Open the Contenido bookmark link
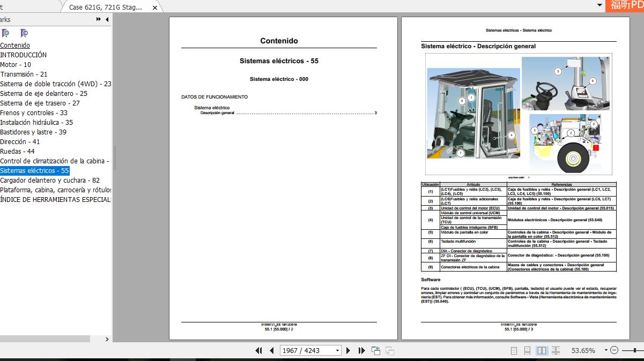The height and width of the screenshot is (361, 644). [x=15, y=46]
